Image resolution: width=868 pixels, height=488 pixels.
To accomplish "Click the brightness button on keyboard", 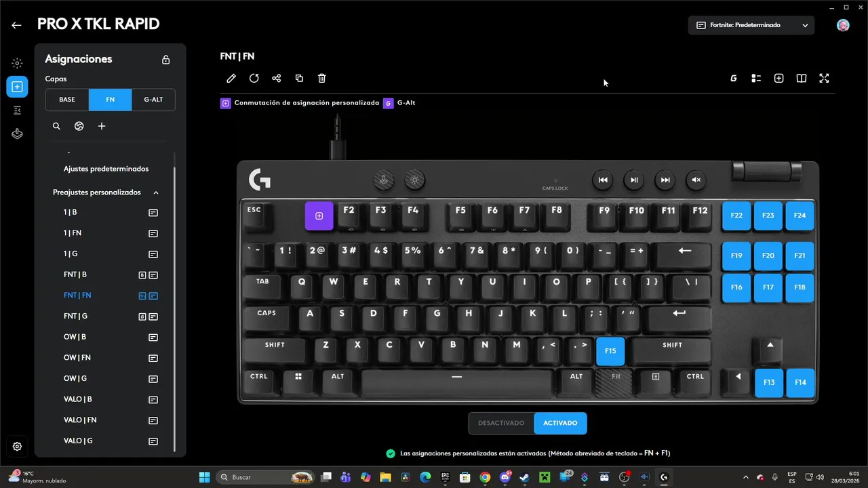I will pos(415,180).
